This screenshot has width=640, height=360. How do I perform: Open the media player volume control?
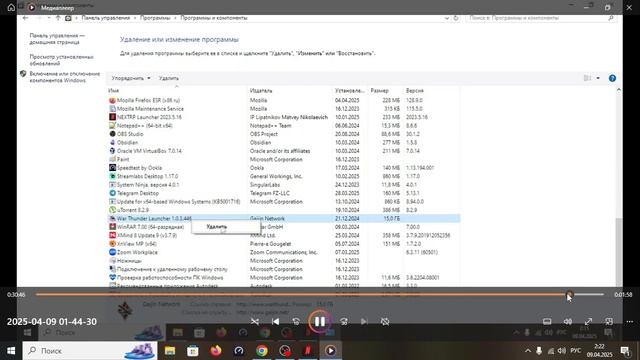pyautogui.click(x=568, y=322)
